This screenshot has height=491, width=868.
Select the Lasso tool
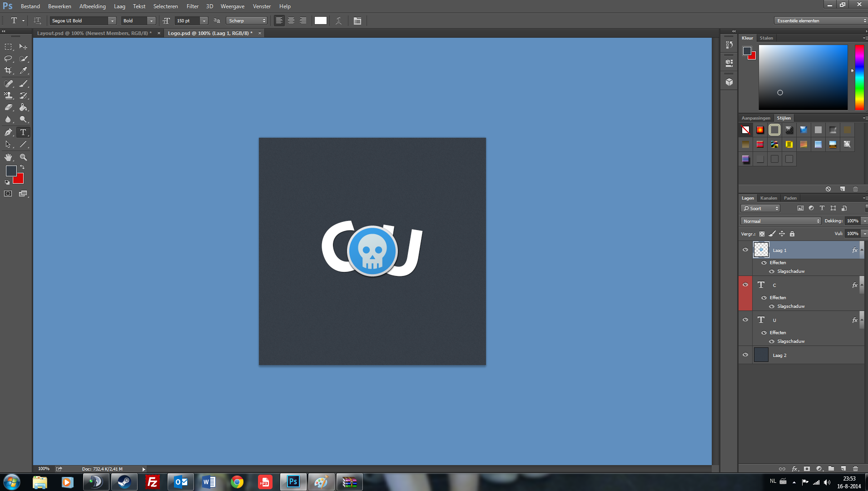point(8,59)
